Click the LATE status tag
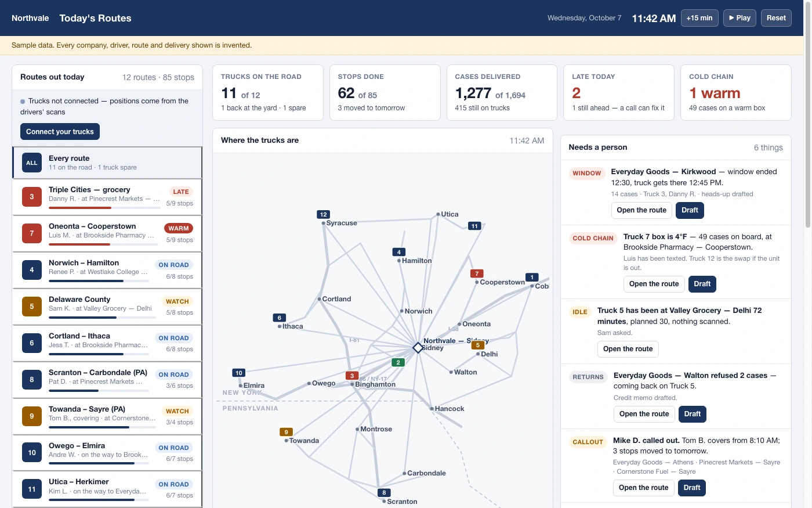 coord(181,192)
